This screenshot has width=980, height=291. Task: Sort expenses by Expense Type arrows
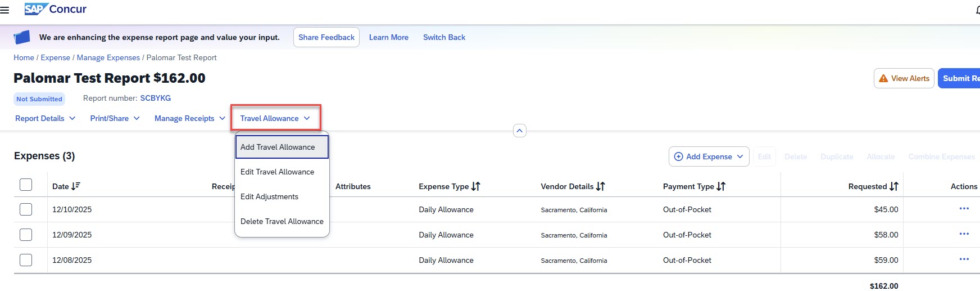point(476,186)
